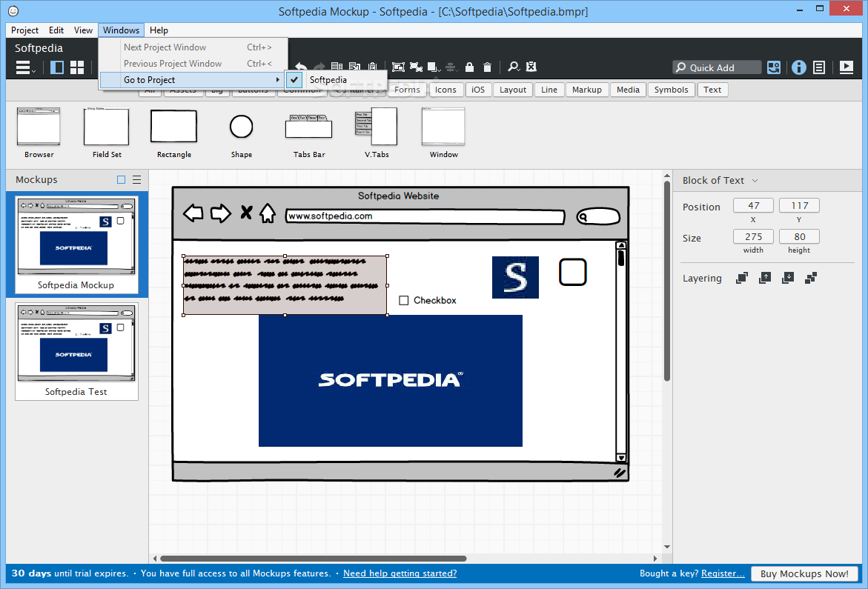The width and height of the screenshot is (868, 589).
Task: Filter library by Line category
Action: point(549,90)
